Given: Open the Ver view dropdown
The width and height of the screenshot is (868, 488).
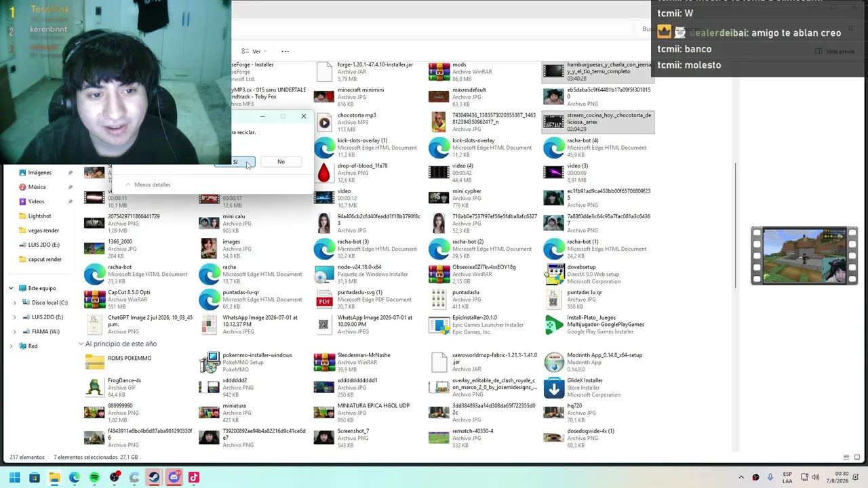Looking at the screenshot, I should [255, 52].
